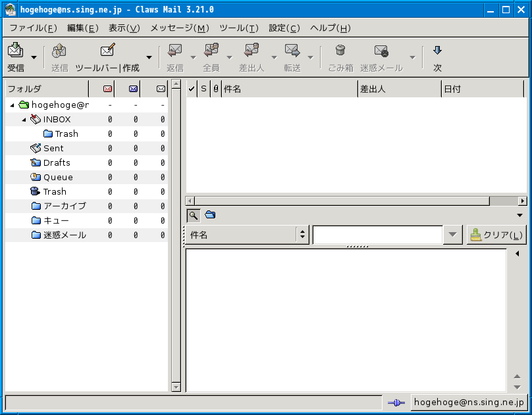
Task: Collapse the hogehoge@r mailbox tree
Action: click(13, 105)
